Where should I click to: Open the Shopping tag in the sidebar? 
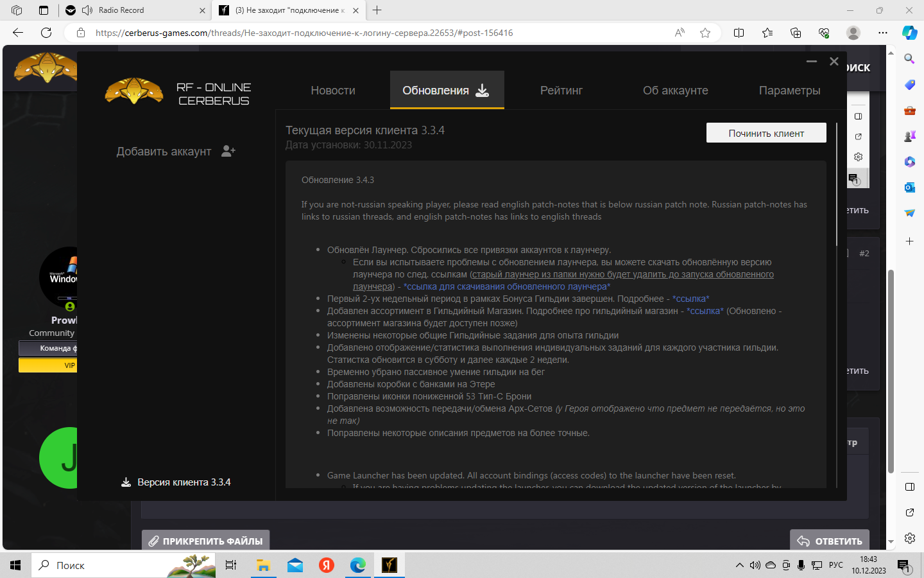[x=910, y=85]
